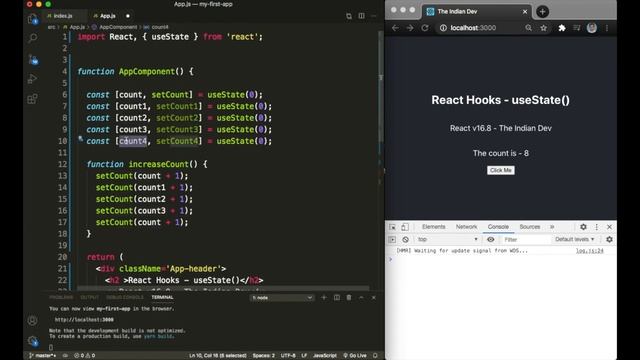Go back in the Chrome browser
This screenshot has width=640, height=360.
(395, 28)
